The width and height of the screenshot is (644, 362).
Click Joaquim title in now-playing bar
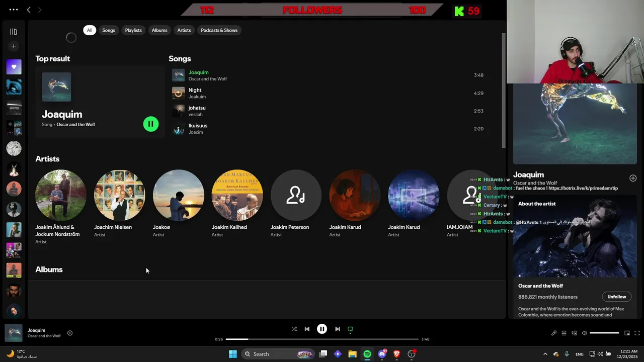pos(36,330)
